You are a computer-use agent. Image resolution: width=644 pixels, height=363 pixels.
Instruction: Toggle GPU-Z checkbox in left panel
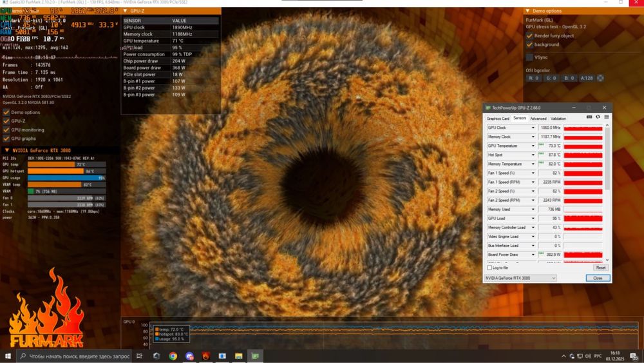click(x=6, y=121)
